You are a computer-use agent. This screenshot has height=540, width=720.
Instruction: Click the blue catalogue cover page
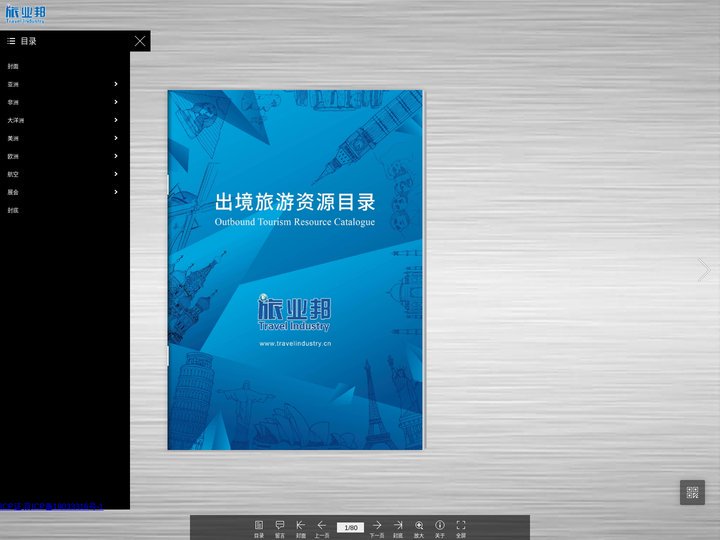(x=295, y=270)
